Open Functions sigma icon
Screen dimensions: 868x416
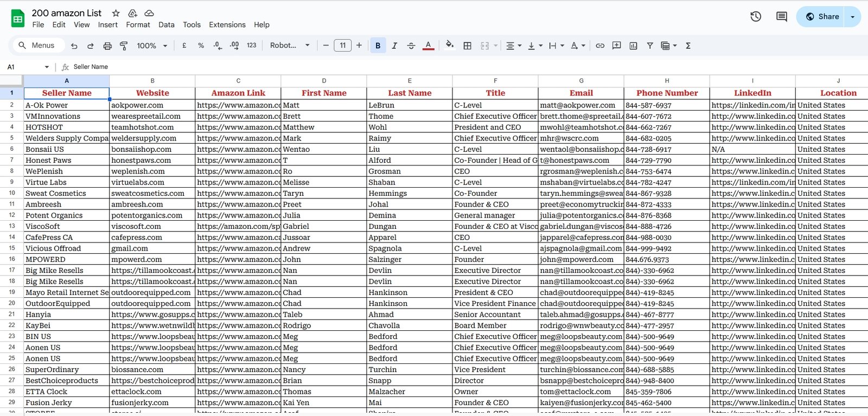coord(688,46)
